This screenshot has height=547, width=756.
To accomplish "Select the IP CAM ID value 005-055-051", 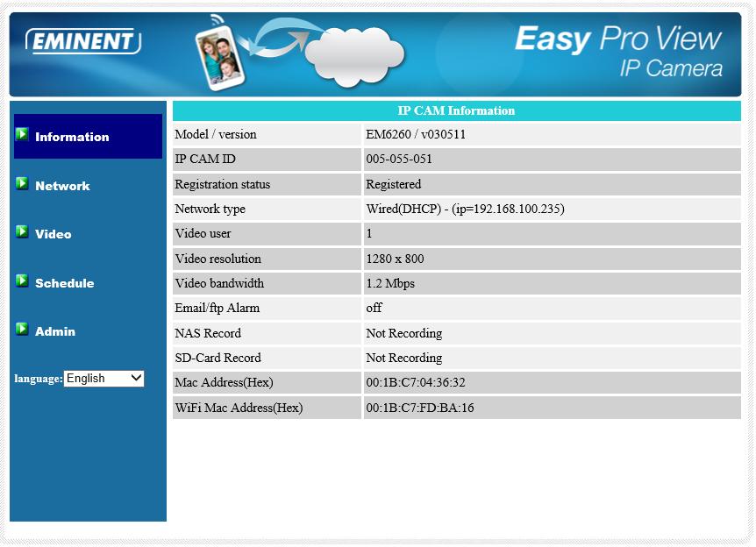I will pyautogui.click(x=399, y=159).
